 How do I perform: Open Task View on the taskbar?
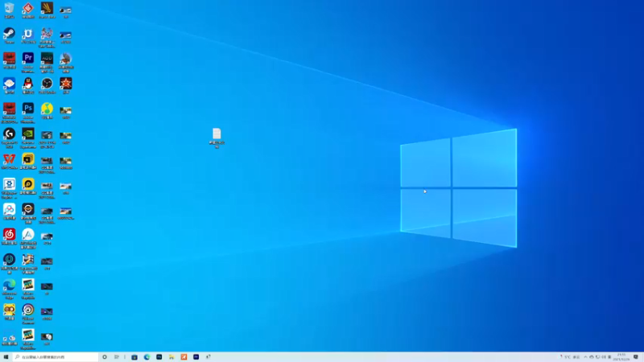(x=117, y=357)
